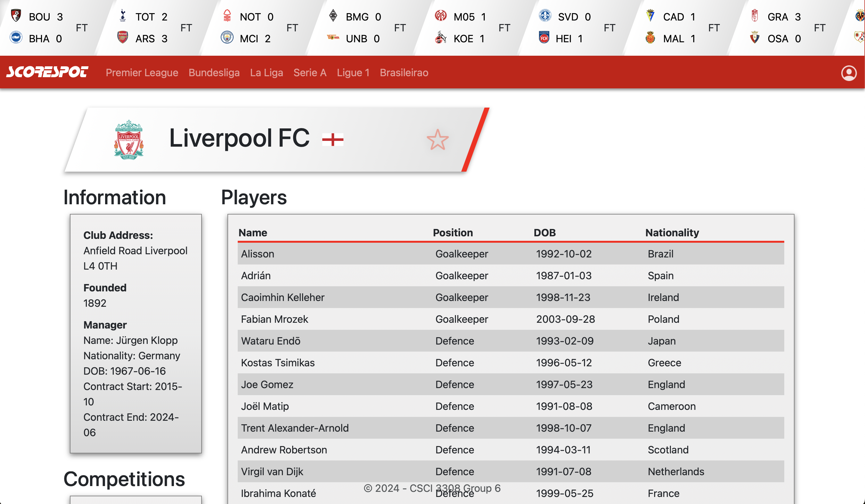
Task: Open the Bundesliga menu item
Action: pyautogui.click(x=214, y=73)
